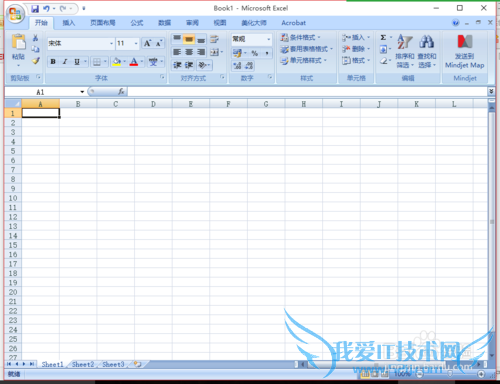Open 单元格样式 cell styles menu
Viewport: 500px width, 384px height.
pyautogui.click(x=303, y=60)
